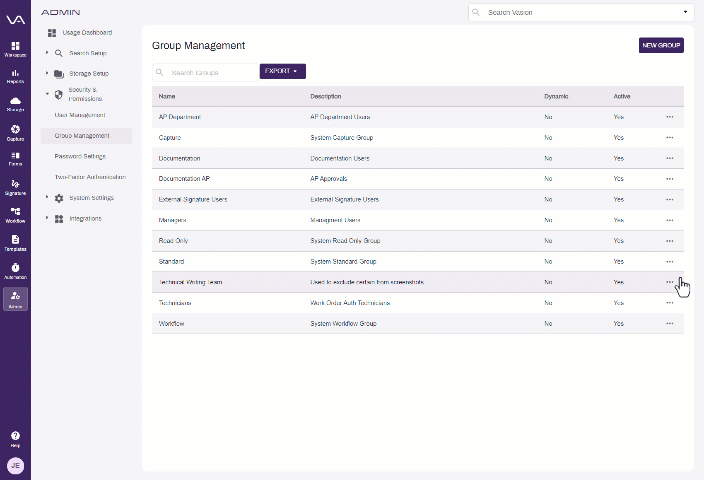Open Two-Factor Authentication settings

[90, 177]
